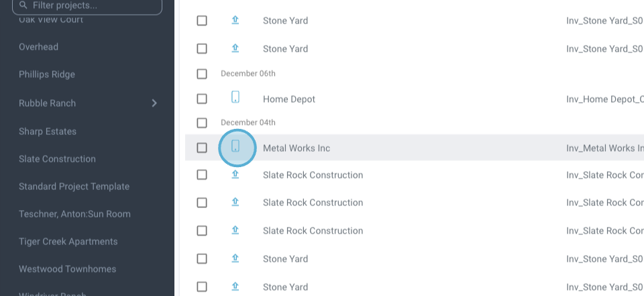
Task: Open Teschner, Anton:Sun Room project
Action: pos(74,214)
